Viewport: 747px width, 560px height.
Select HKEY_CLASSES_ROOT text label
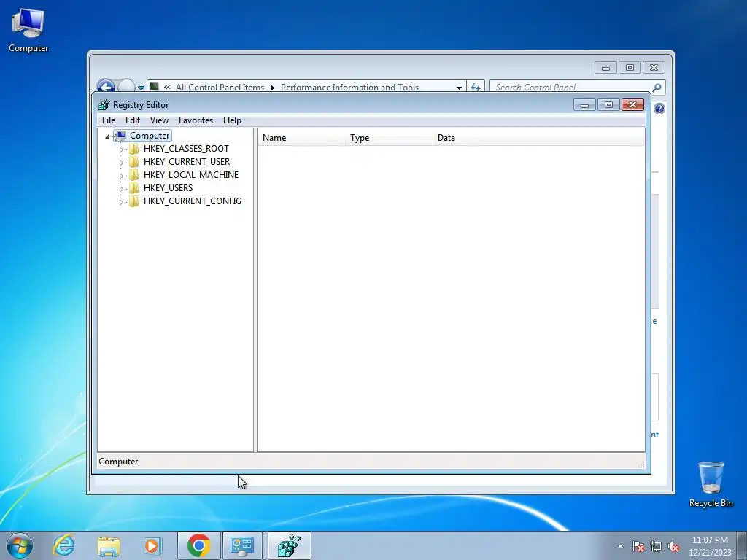tap(186, 149)
